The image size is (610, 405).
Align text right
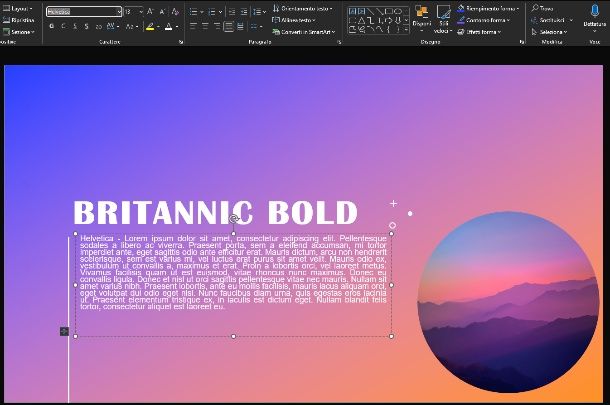click(x=217, y=26)
